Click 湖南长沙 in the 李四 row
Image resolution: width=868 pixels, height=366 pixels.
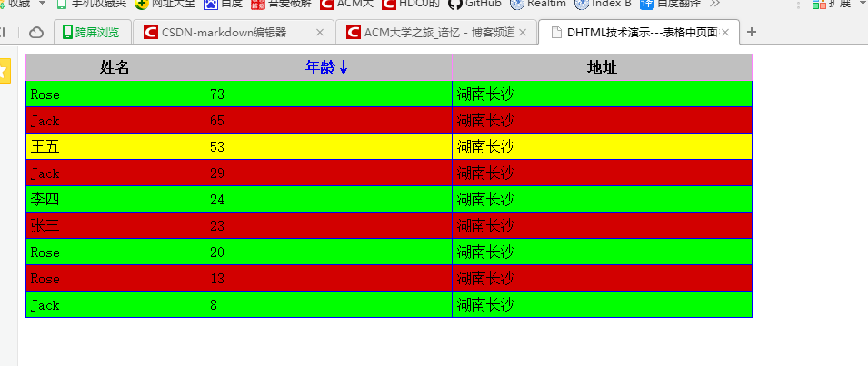485,199
